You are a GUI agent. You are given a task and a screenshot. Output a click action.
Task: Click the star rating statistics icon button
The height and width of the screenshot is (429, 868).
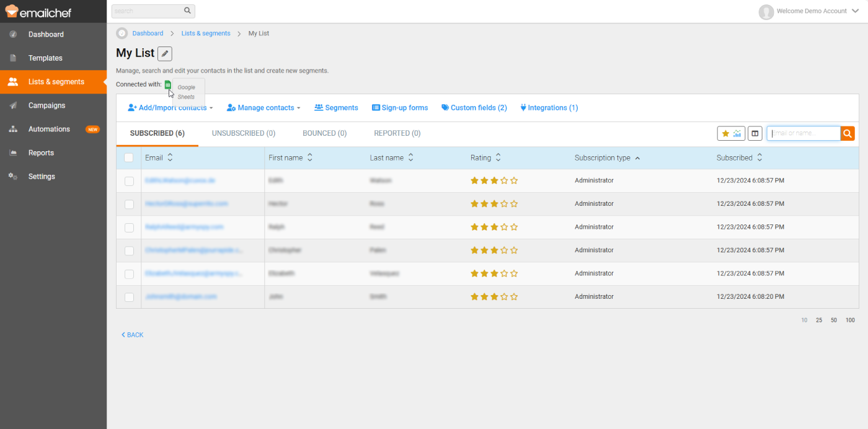pyautogui.click(x=731, y=133)
